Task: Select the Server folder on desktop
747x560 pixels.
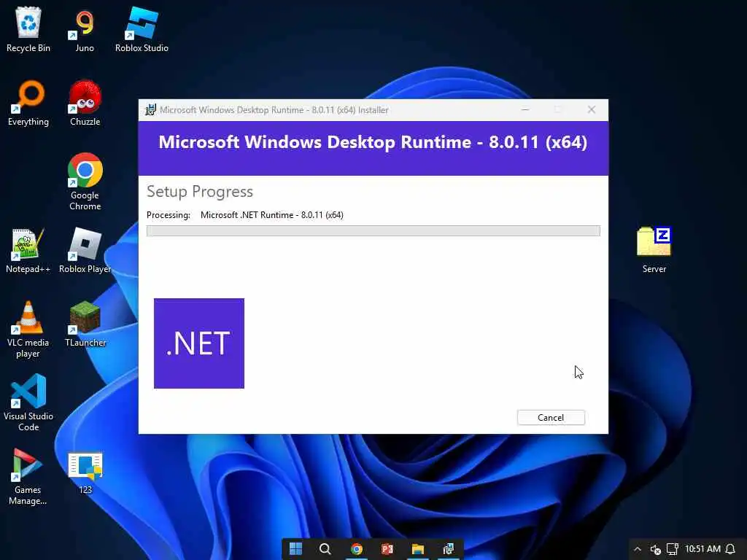Action: (x=654, y=251)
